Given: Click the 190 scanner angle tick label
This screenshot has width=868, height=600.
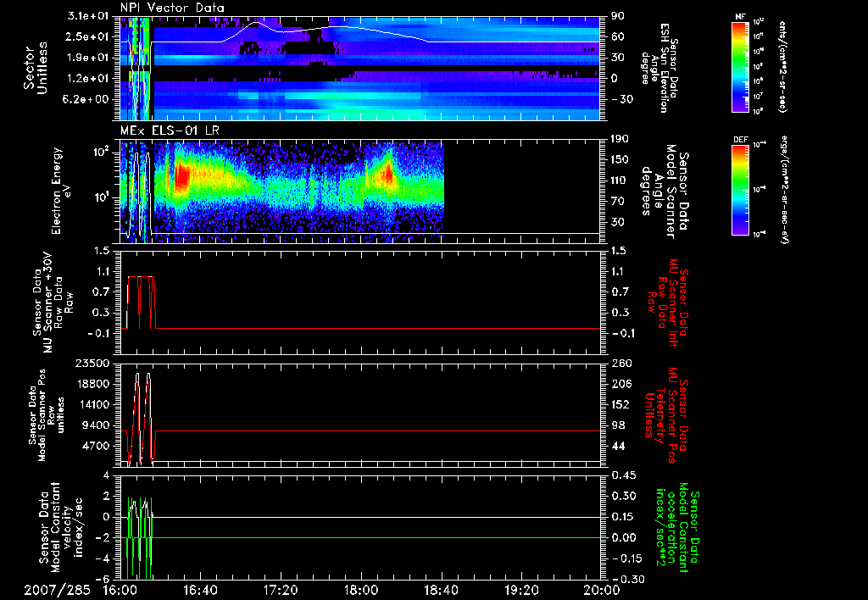Looking at the screenshot, I should pyautogui.click(x=621, y=139).
